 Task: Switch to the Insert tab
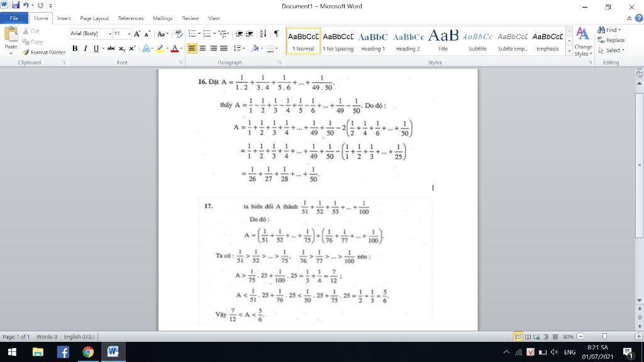(x=64, y=18)
